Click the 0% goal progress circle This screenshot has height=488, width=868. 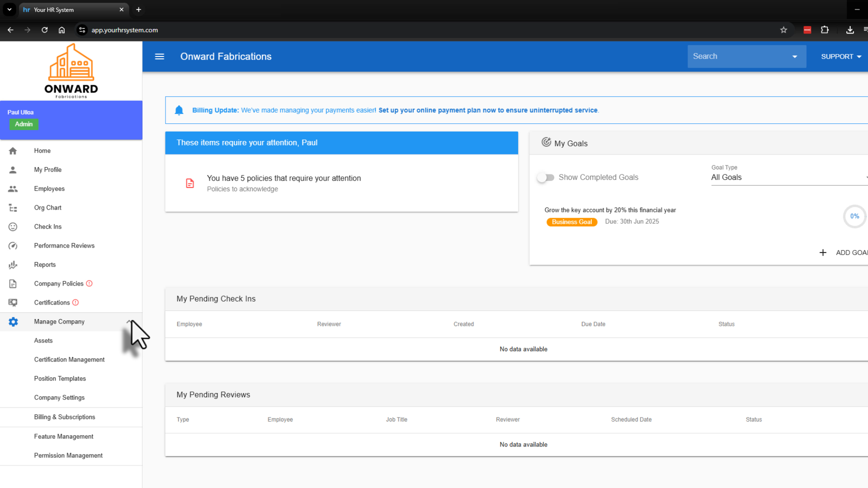[854, 216]
